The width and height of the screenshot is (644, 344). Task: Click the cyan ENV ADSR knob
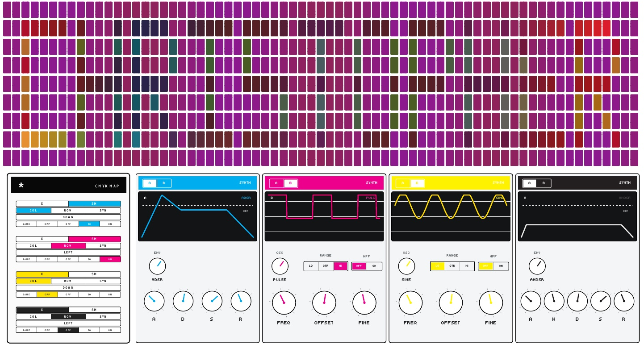tap(157, 266)
